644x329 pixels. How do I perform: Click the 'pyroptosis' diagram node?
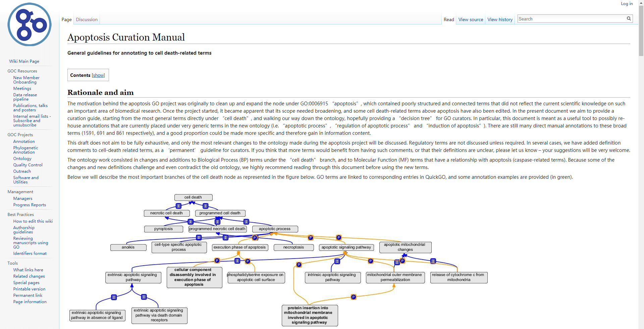[164, 229]
